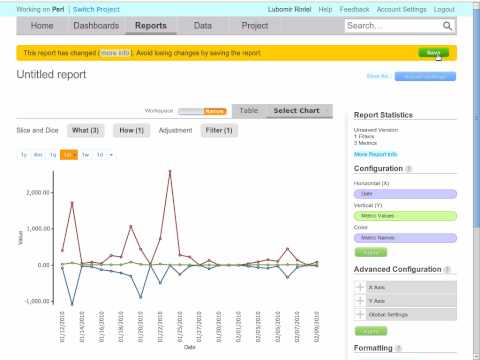Click the scrollbar down arrow
Image resolution: width=480 pixels, height=360 pixels.
click(x=476, y=357)
